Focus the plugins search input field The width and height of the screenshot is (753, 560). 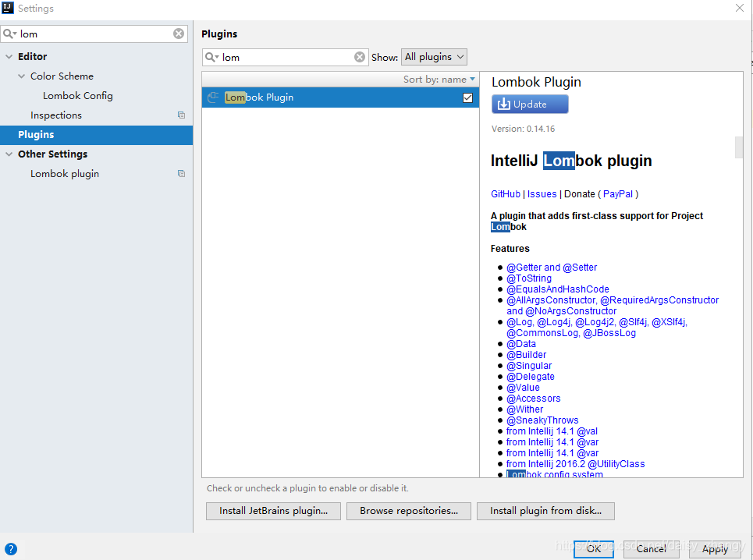click(286, 57)
